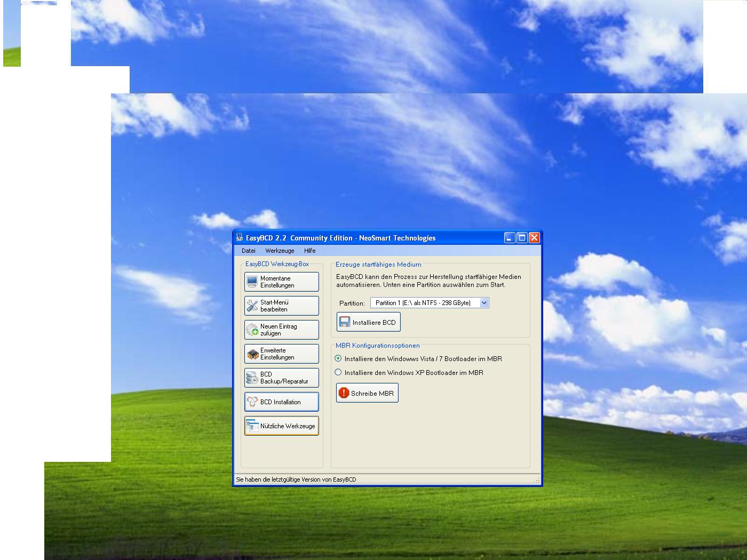Image resolution: width=747 pixels, height=560 pixels.
Task: Minimize the EasyBCD window
Action: point(510,238)
